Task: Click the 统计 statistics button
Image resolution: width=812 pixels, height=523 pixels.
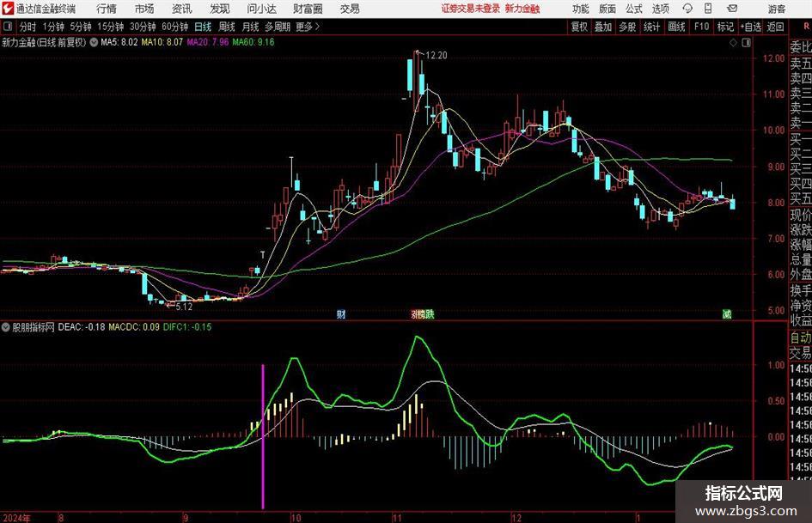Action: coord(651,27)
